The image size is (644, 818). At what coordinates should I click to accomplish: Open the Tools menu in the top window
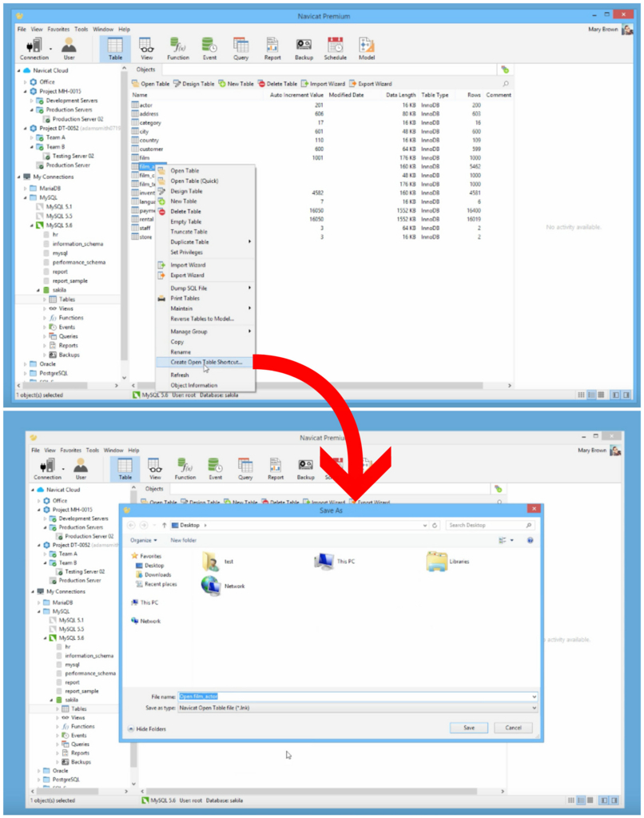tap(81, 30)
